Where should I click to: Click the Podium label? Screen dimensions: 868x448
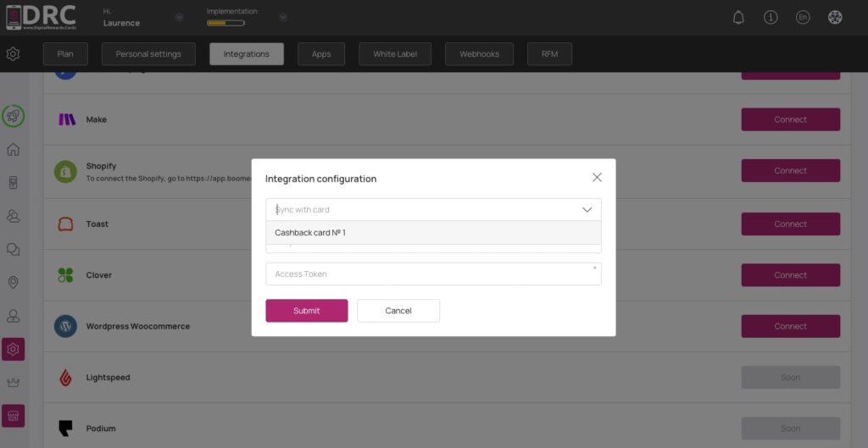coord(101,429)
